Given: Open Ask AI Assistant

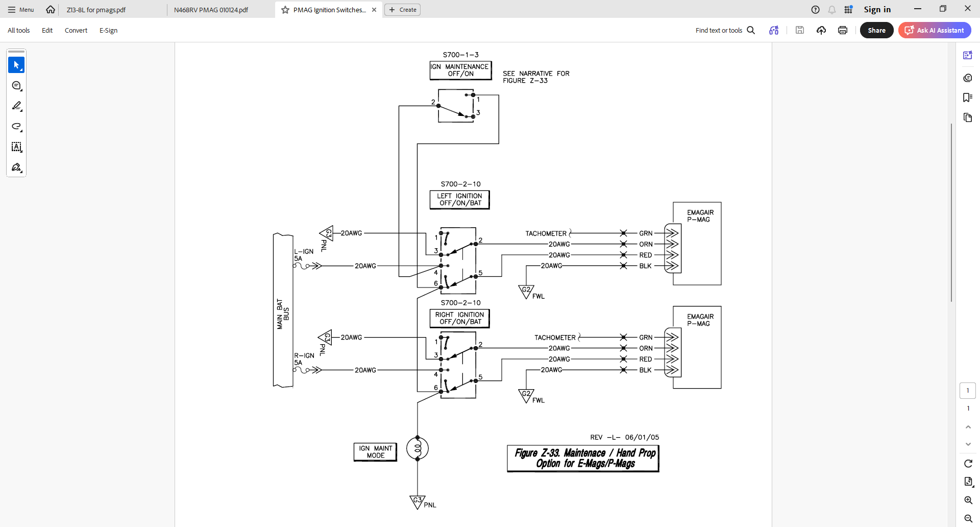Looking at the screenshot, I should pos(935,30).
